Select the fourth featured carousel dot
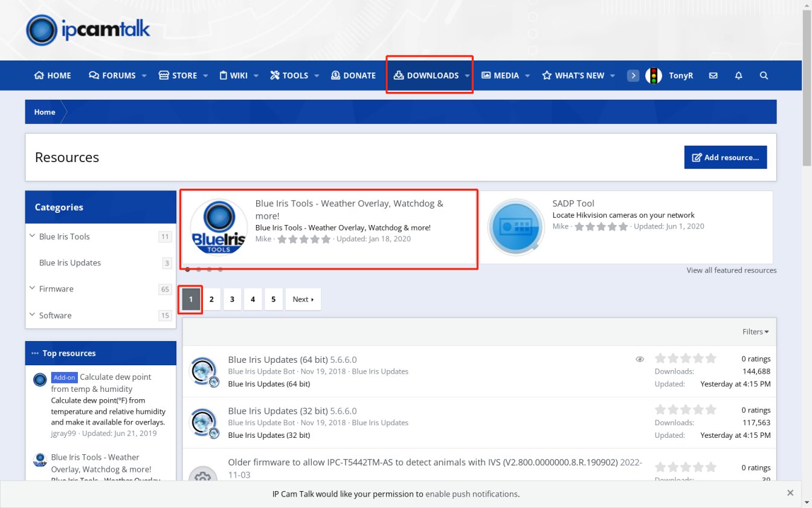Viewport: 812px width, 508px height. [220, 269]
